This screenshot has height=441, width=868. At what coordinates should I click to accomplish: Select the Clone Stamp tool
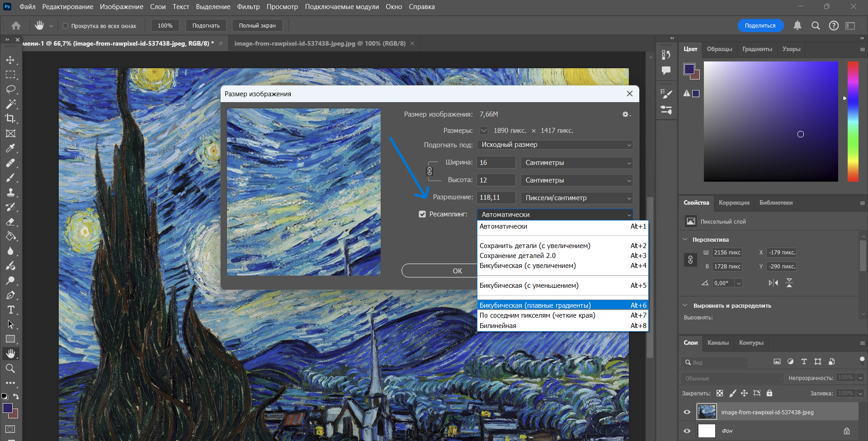tap(10, 192)
